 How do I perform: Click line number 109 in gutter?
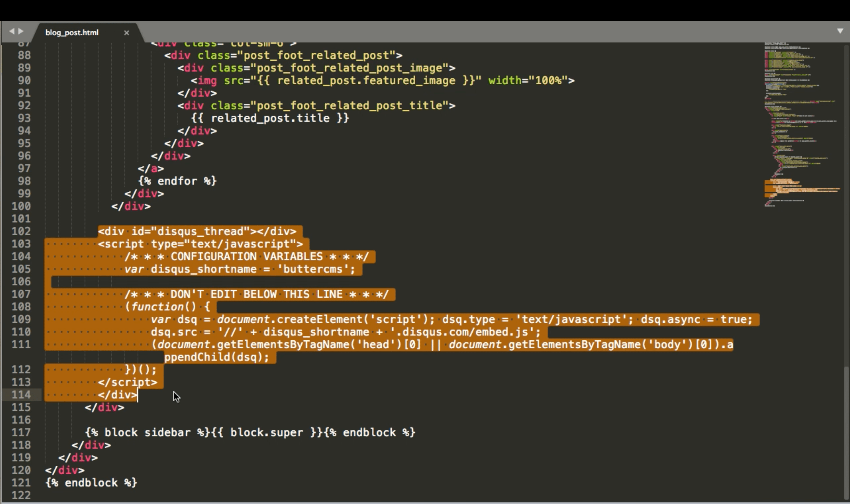[x=21, y=319]
